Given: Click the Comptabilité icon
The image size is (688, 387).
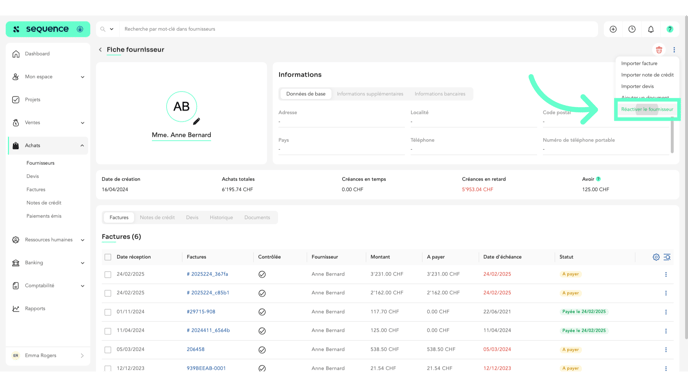Looking at the screenshot, I should [x=16, y=286].
